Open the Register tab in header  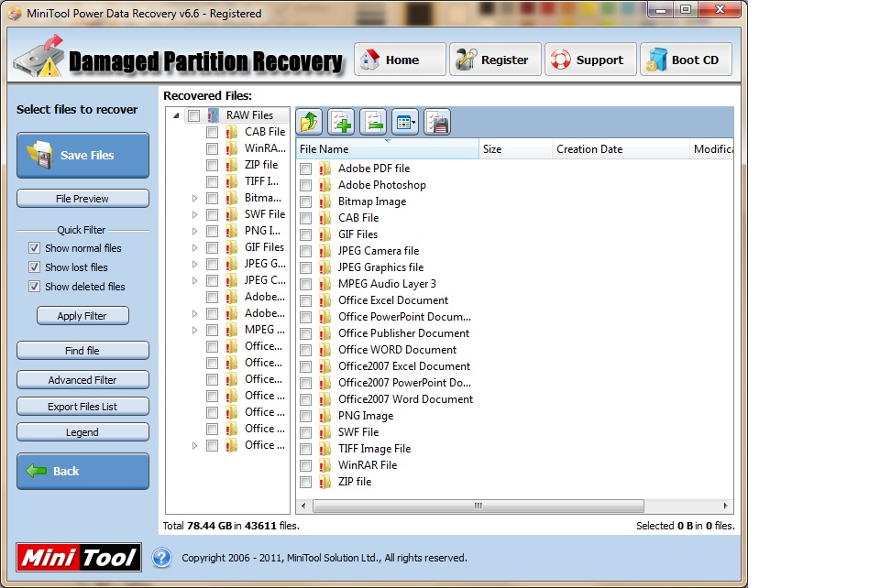(496, 60)
